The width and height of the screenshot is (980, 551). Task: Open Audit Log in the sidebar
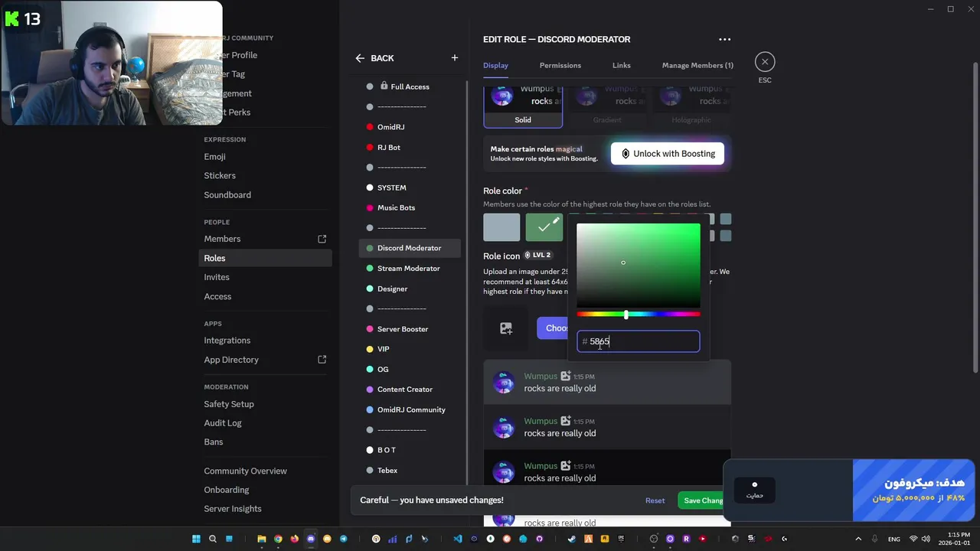click(x=265, y=423)
